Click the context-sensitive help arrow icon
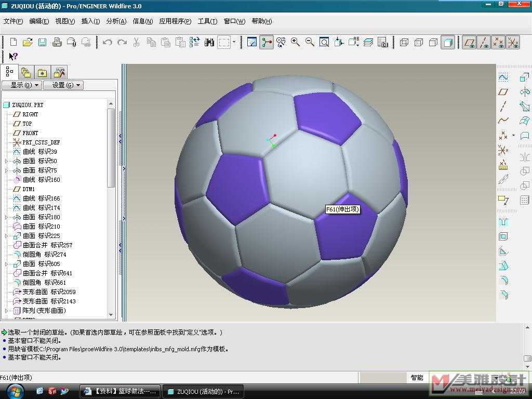This screenshot has height=399, width=532. [x=13, y=56]
